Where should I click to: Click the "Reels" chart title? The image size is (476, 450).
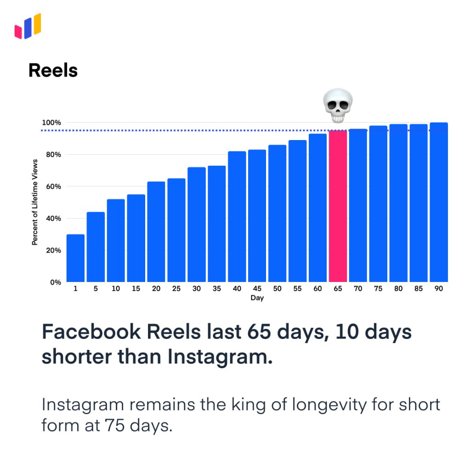(53, 70)
